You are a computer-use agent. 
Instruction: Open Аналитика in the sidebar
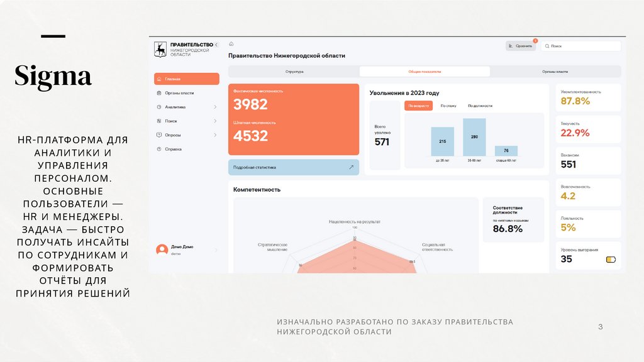tap(186, 107)
